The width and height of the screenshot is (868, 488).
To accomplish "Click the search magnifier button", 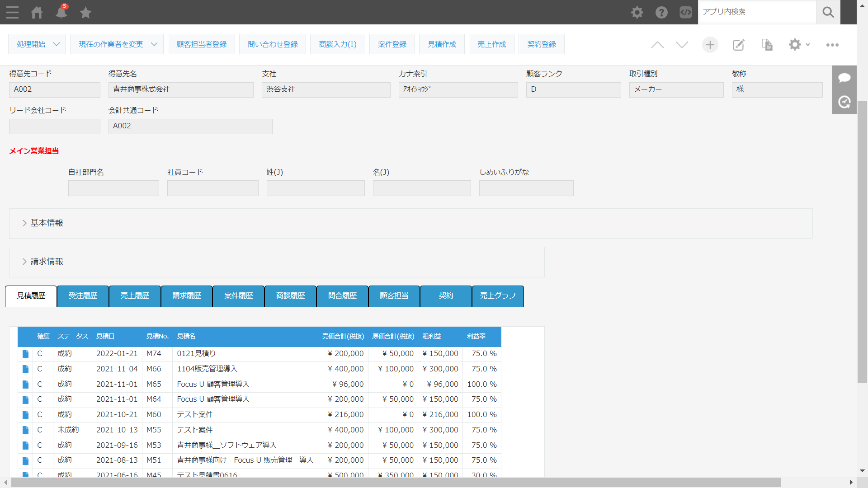I will tap(828, 12).
